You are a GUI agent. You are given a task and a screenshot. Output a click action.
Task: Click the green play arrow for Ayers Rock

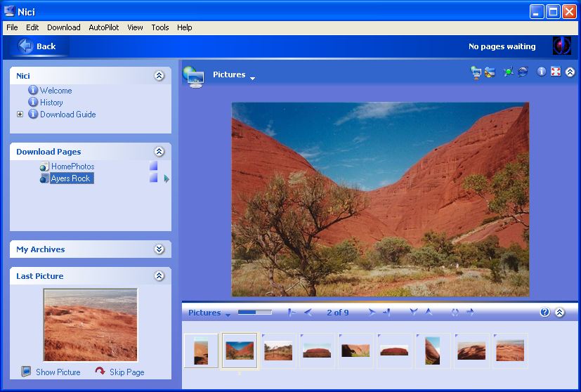(167, 179)
